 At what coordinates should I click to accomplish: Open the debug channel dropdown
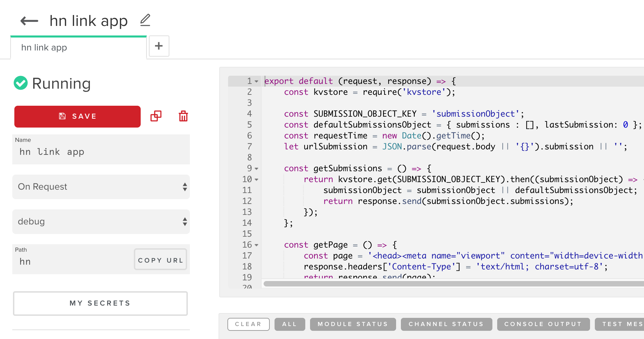coord(101,222)
